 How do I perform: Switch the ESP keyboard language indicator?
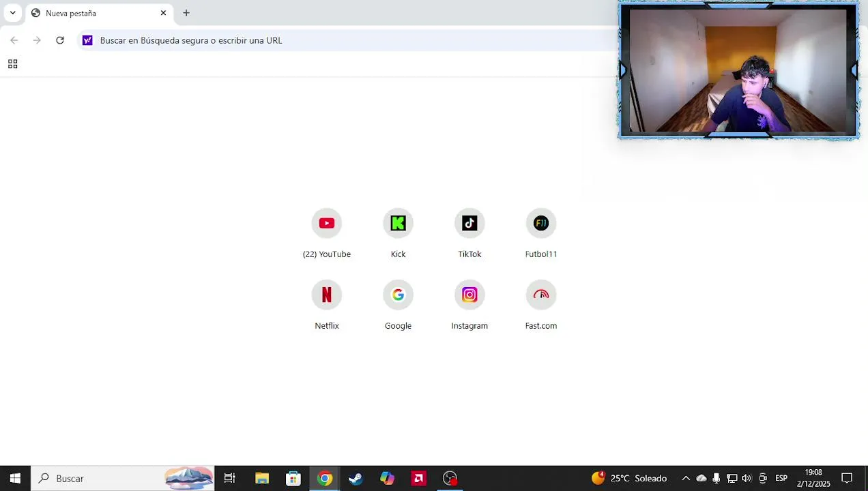(781, 478)
